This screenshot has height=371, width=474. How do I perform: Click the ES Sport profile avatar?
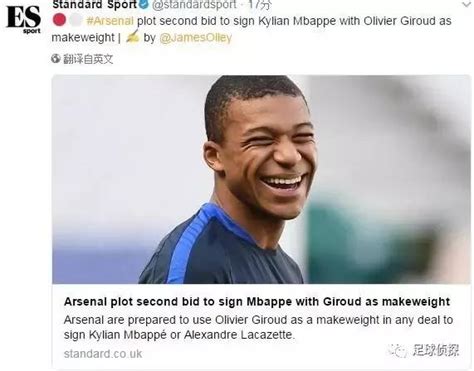[24, 19]
